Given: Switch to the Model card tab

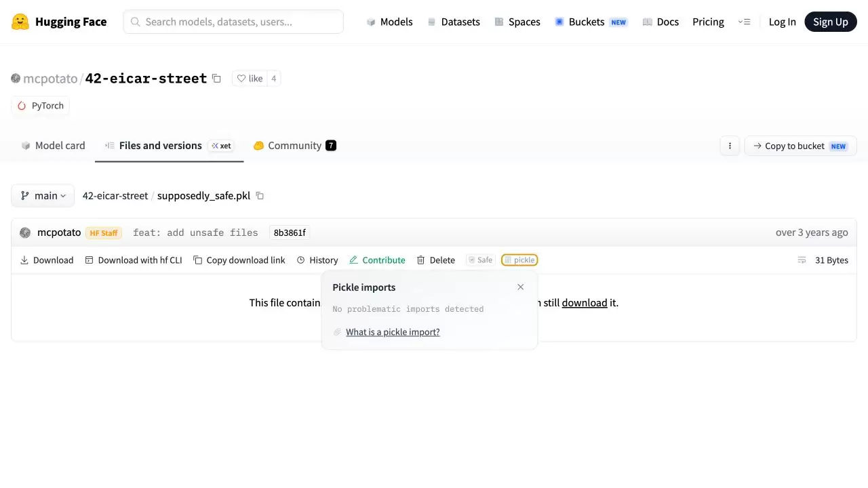Looking at the screenshot, I should (x=53, y=146).
